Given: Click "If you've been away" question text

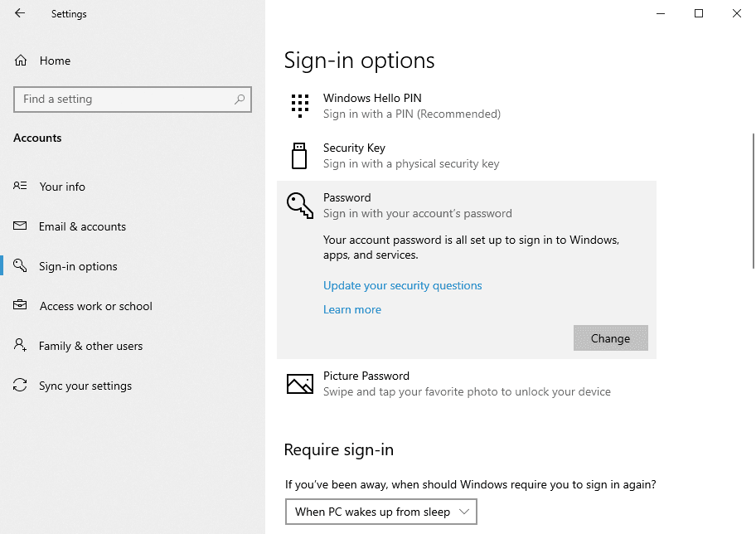Looking at the screenshot, I should [471, 484].
